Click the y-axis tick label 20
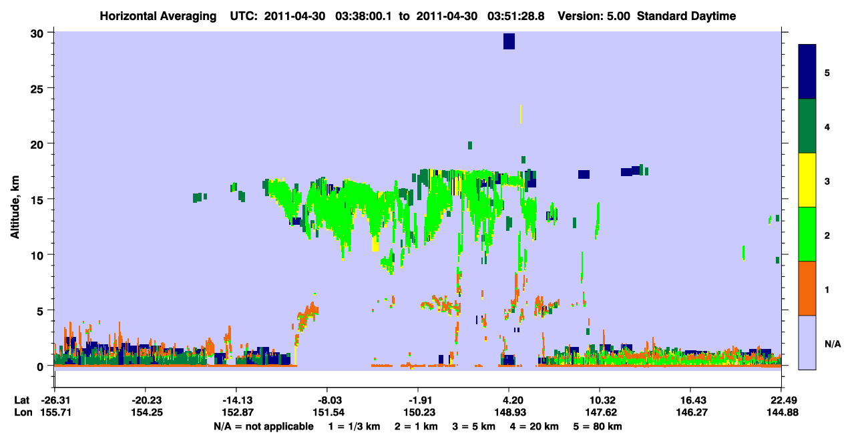The height and width of the screenshot is (445, 868). click(39, 143)
